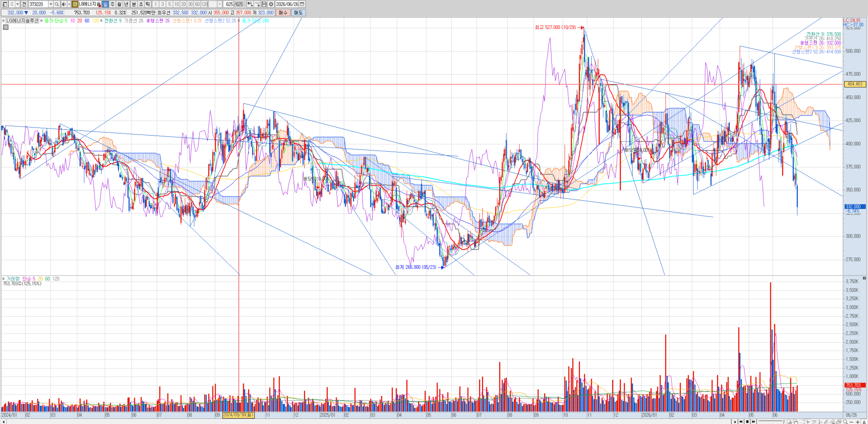Click the add indicator candlestick icon
Viewport: 868px width, 424px height.
pos(250,4)
